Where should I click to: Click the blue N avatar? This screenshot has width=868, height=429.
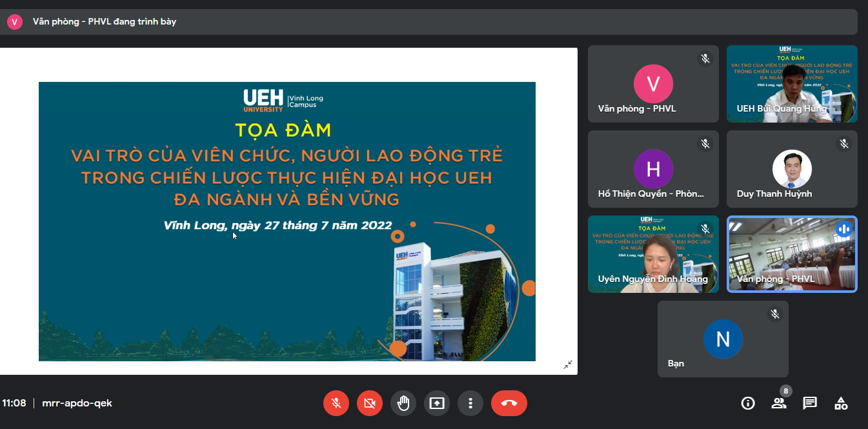[723, 339]
